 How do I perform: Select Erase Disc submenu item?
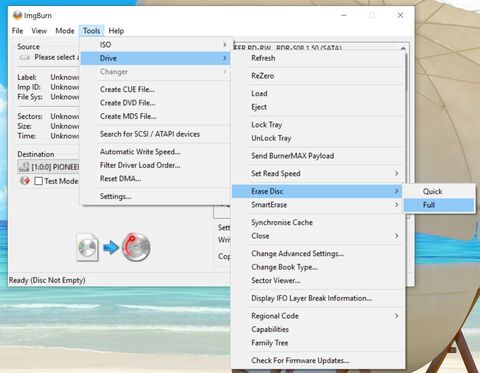click(318, 191)
